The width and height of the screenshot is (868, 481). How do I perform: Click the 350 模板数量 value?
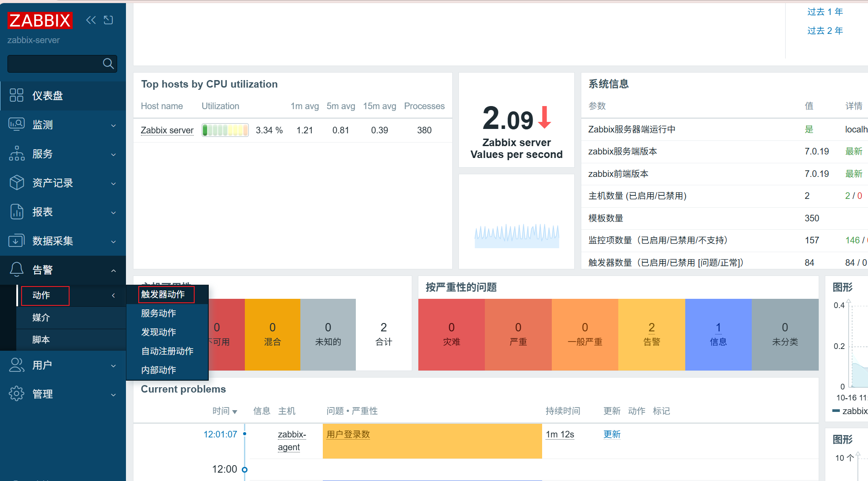pyautogui.click(x=812, y=218)
